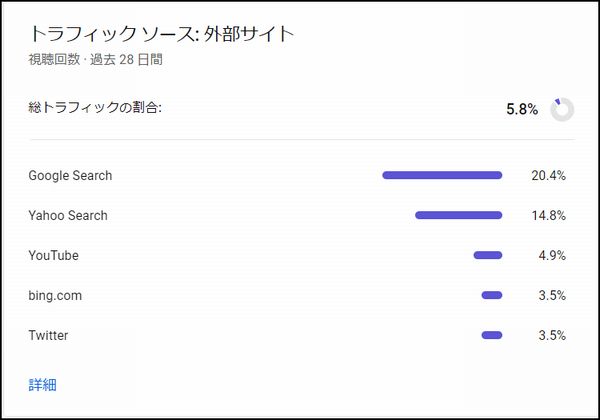The width and height of the screenshot is (600, 420).
Task: Click the YouTube purple bar
Action: [488, 255]
